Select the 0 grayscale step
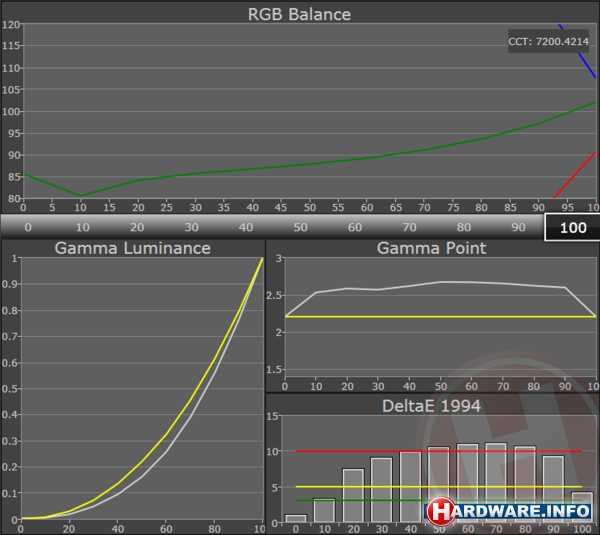 pyautogui.click(x=27, y=227)
